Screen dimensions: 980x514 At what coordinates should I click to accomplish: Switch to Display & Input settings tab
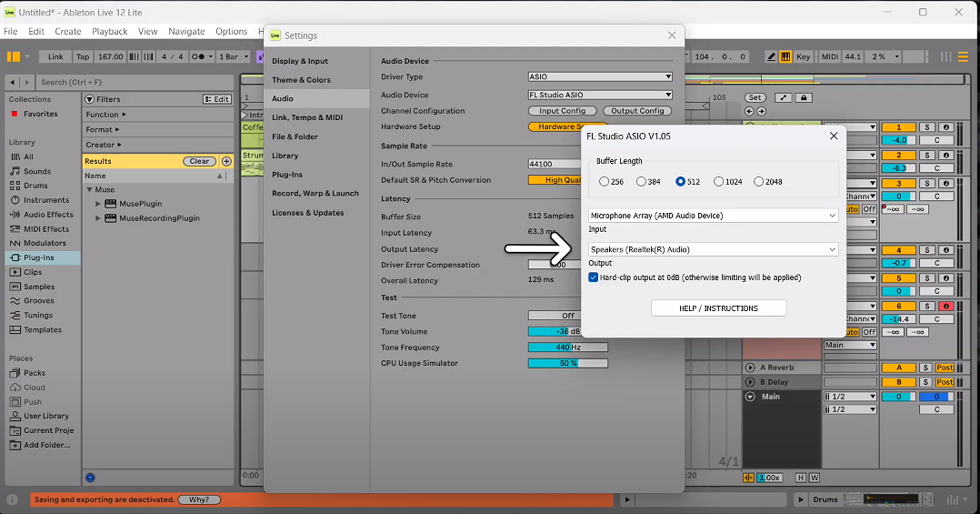click(x=300, y=61)
